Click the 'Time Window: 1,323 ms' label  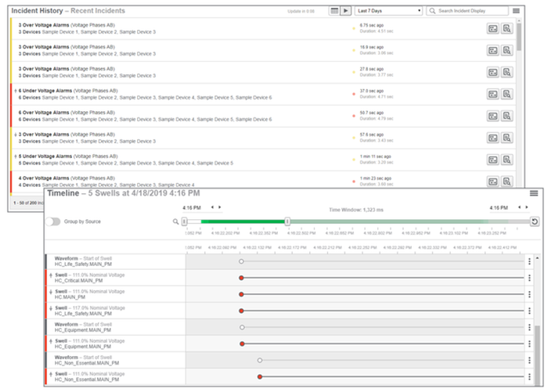[x=356, y=210]
